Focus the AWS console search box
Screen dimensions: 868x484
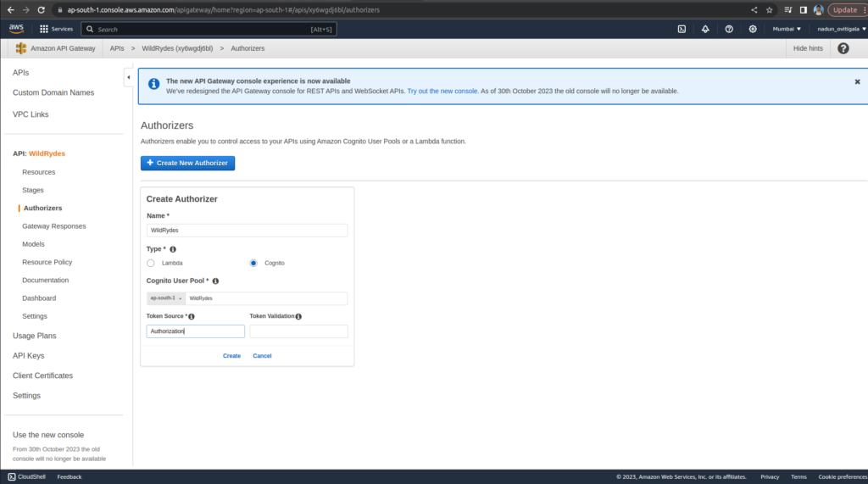(x=209, y=30)
